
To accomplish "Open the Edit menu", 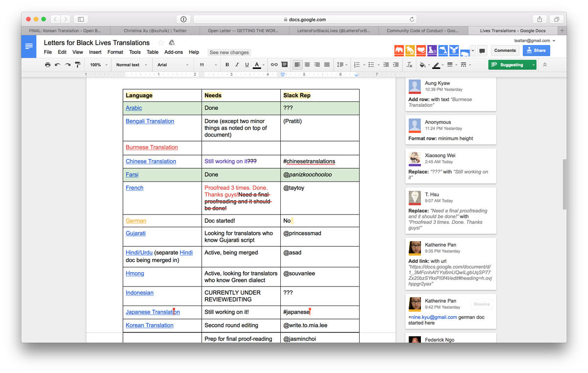I will click(x=62, y=52).
